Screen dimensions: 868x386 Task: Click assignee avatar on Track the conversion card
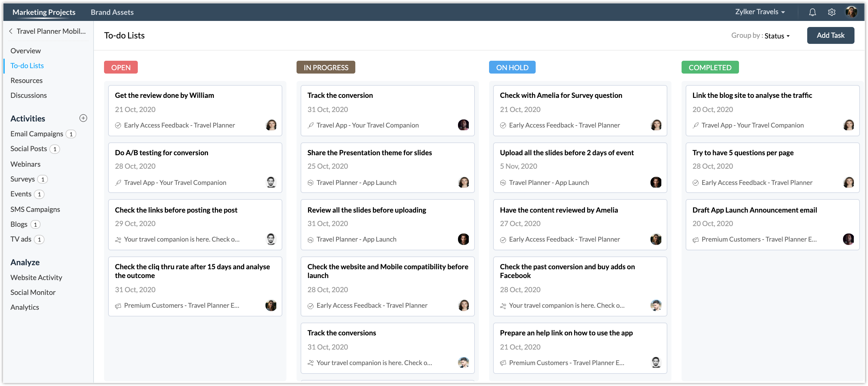(463, 125)
